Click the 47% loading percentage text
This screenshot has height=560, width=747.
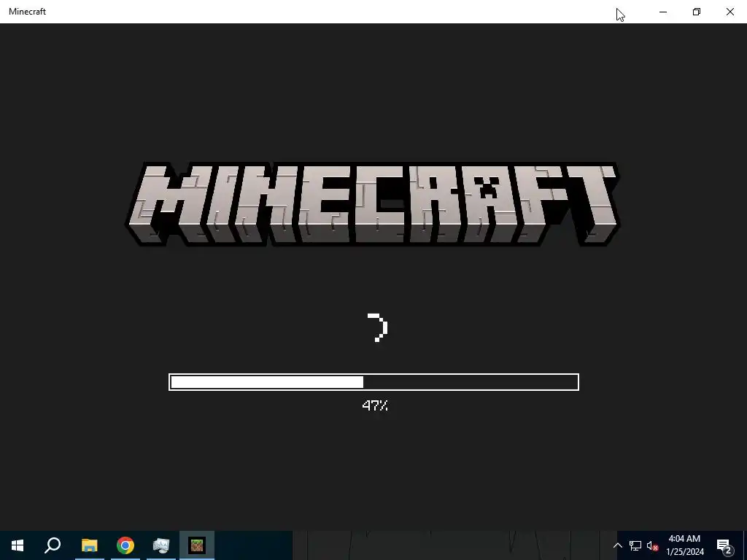[375, 405]
